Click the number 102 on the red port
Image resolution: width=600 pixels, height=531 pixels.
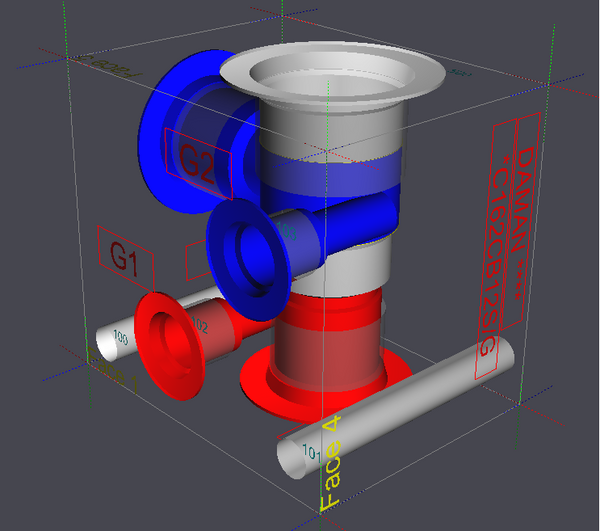click(199, 324)
